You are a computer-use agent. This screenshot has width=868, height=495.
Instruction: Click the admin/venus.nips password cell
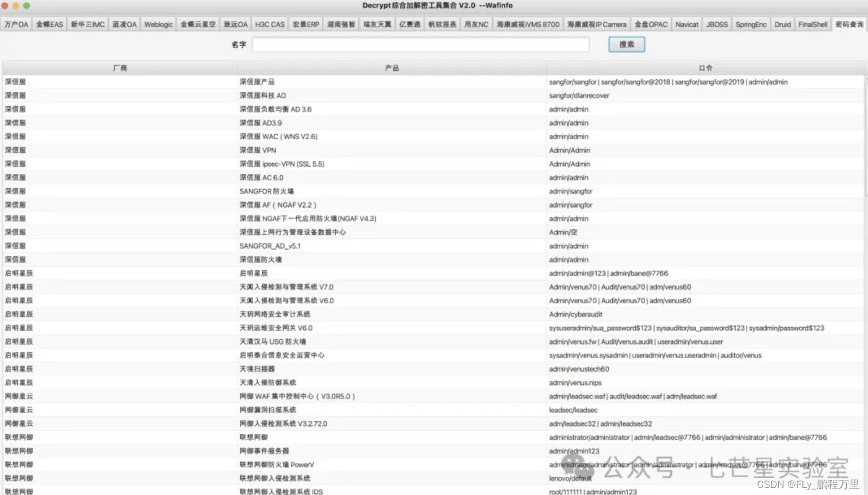click(x=705, y=383)
